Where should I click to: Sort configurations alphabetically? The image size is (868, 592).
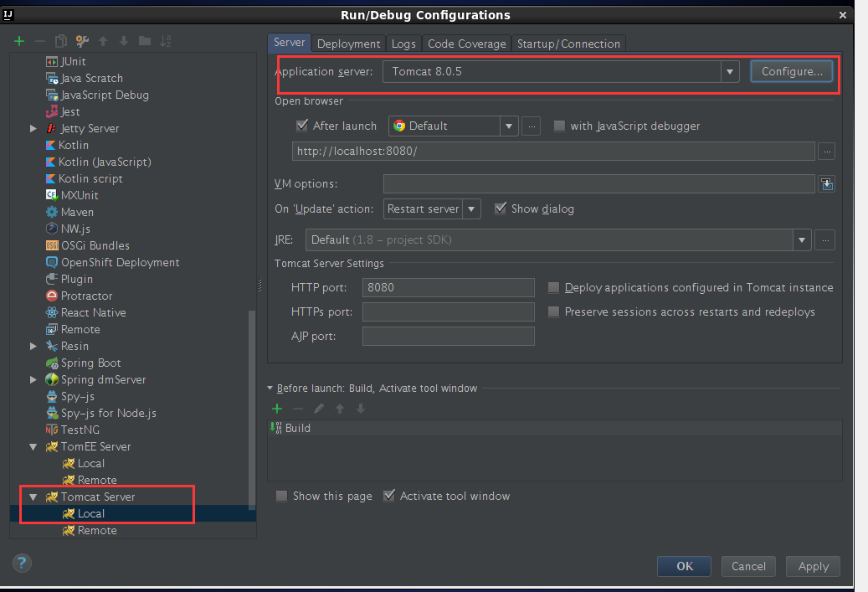tap(166, 41)
